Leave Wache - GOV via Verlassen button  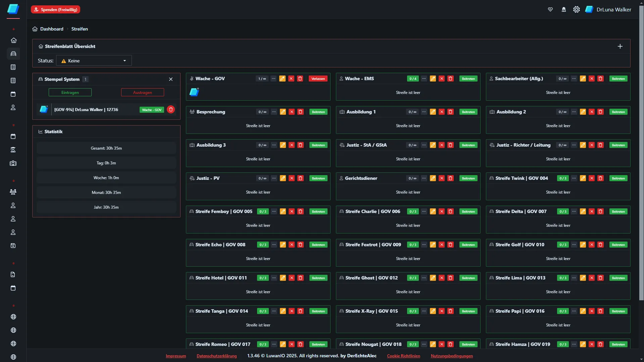click(x=318, y=79)
